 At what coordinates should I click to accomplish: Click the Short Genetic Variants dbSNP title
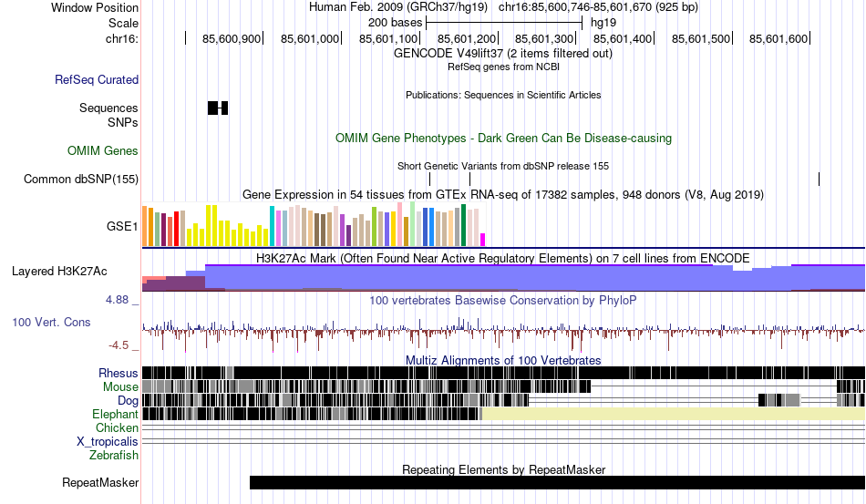pyautogui.click(x=503, y=166)
